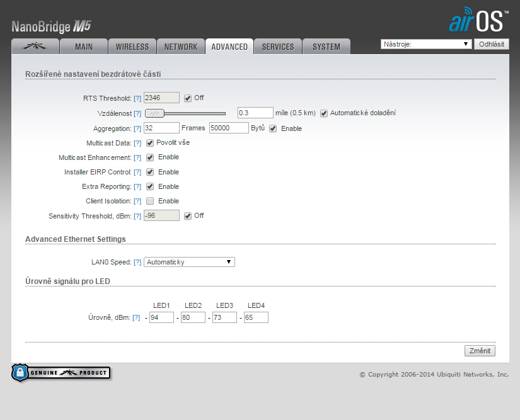Image resolution: width=520 pixels, height=420 pixels.
Task: Open the NETWORK tab
Action: pos(181,47)
